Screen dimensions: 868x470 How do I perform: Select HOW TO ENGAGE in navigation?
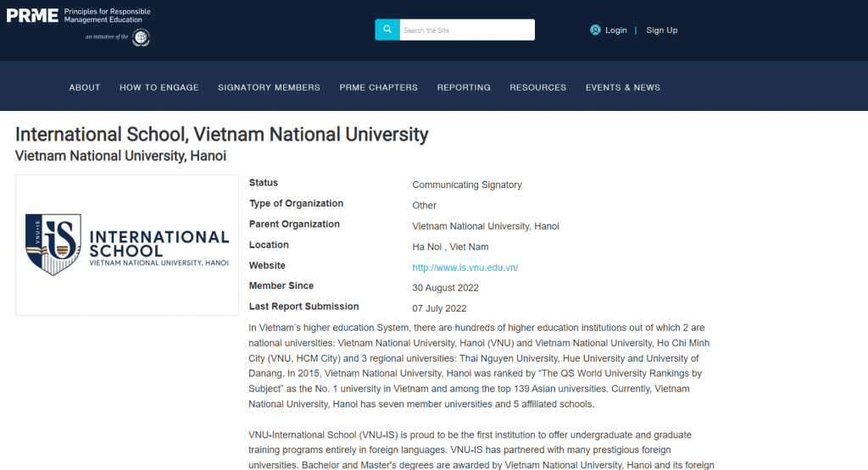(x=159, y=87)
